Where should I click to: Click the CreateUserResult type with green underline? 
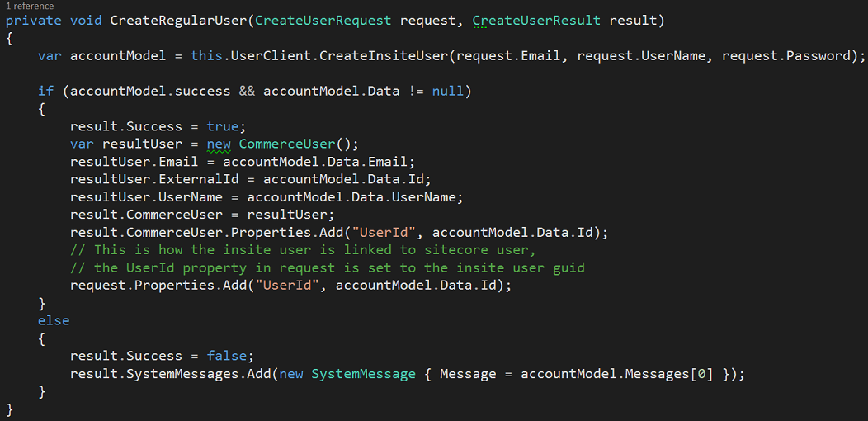pos(536,21)
